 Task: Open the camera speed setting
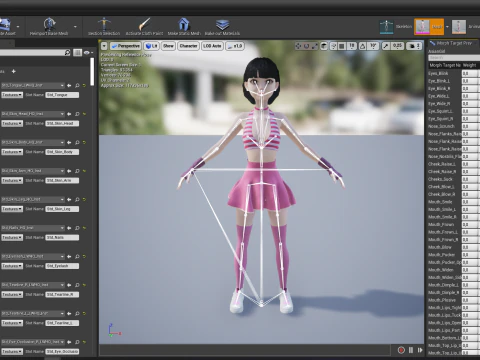point(414,46)
